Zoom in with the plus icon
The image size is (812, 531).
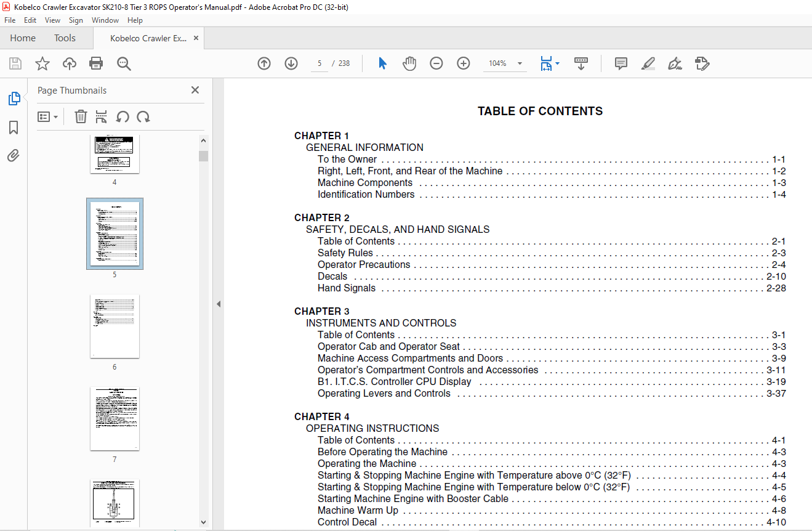pyautogui.click(x=464, y=63)
